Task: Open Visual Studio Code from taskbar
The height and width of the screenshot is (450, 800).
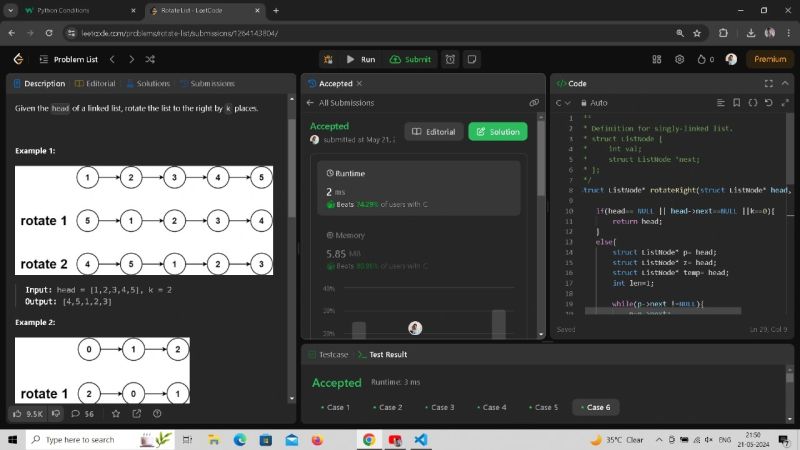Action: click(x=420, y=439)
